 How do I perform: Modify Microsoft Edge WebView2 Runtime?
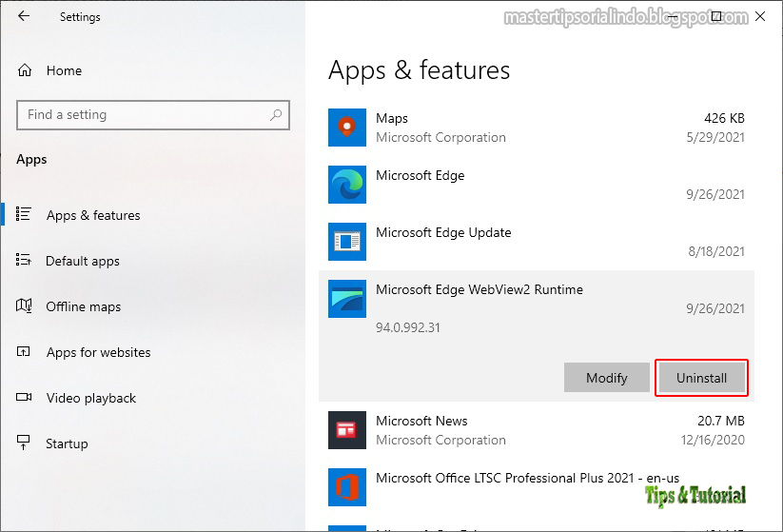coord(607,378)
